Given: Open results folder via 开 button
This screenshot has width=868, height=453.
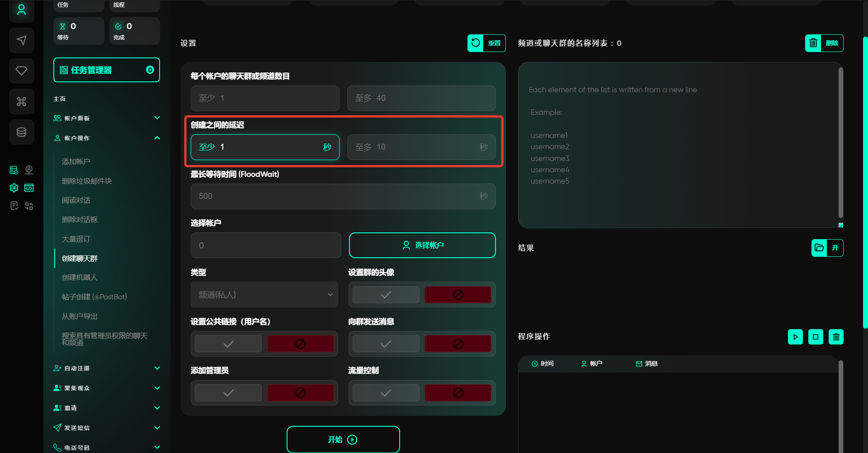Looking at the screenshot, I should pyautogui.click(x=827, y=248).
